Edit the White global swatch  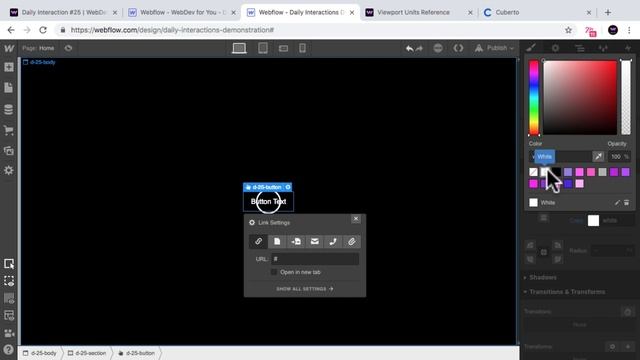(617, 202)
